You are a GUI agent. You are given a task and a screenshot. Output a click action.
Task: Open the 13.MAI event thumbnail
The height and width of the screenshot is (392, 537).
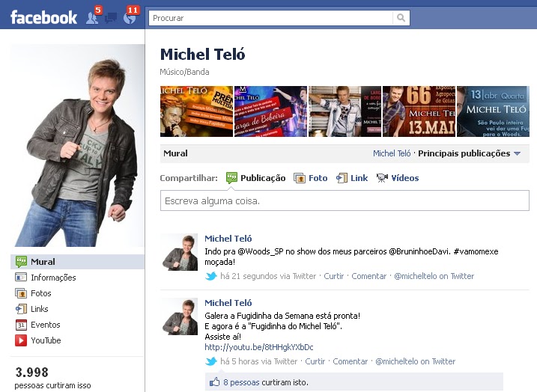pos(419,111)
